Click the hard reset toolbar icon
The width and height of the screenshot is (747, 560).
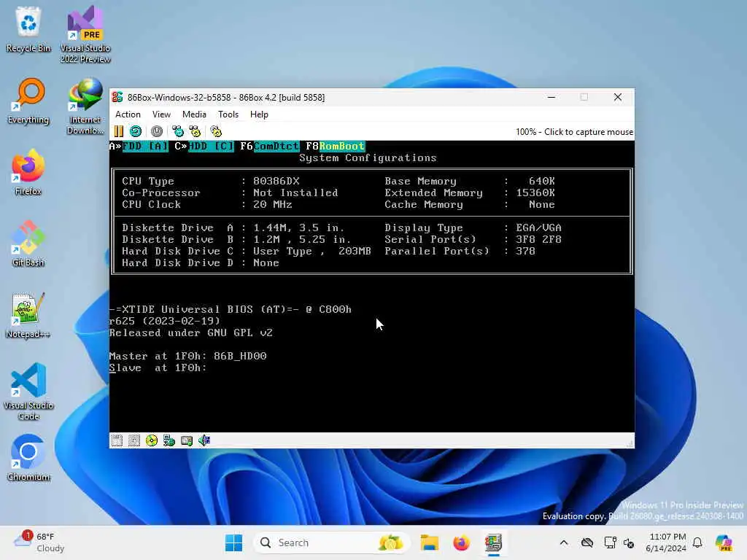pyautogui.click(x=136, y=131)
